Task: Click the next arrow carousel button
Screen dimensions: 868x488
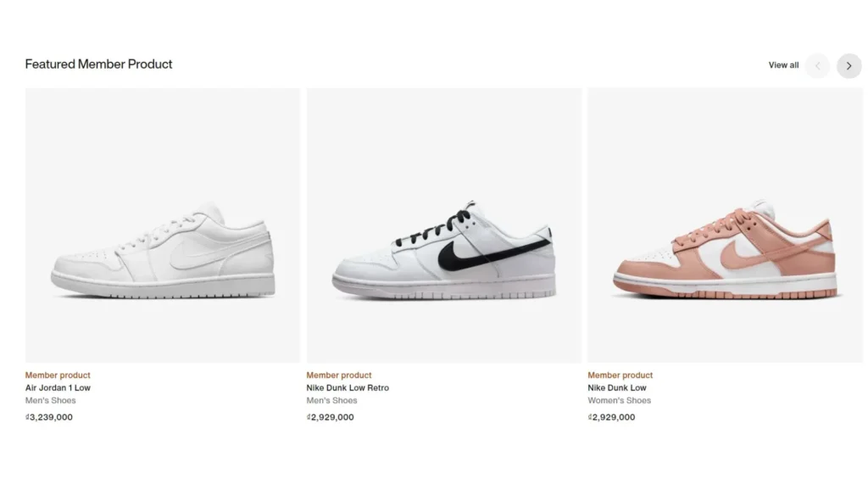Action: point(849,66)
